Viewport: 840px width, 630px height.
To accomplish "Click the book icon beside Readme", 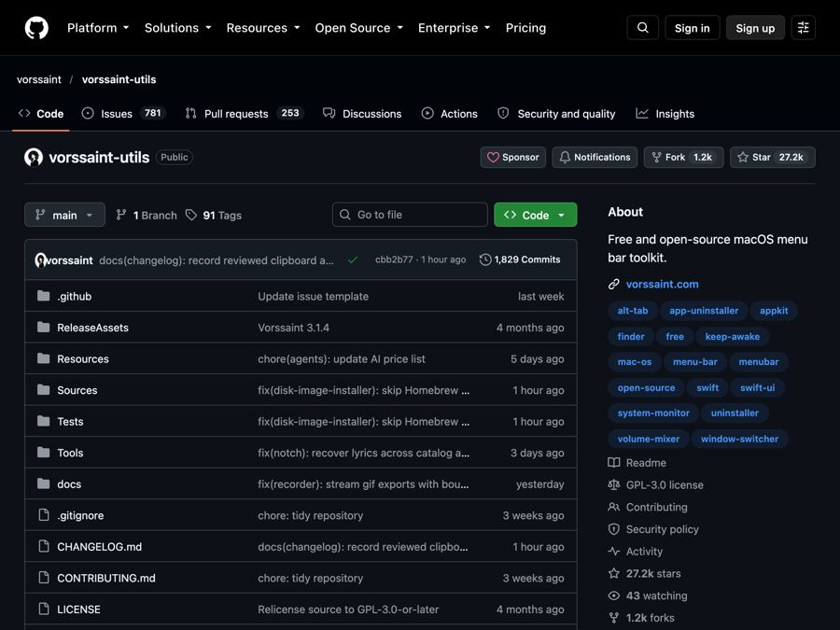I will [614, 463].
